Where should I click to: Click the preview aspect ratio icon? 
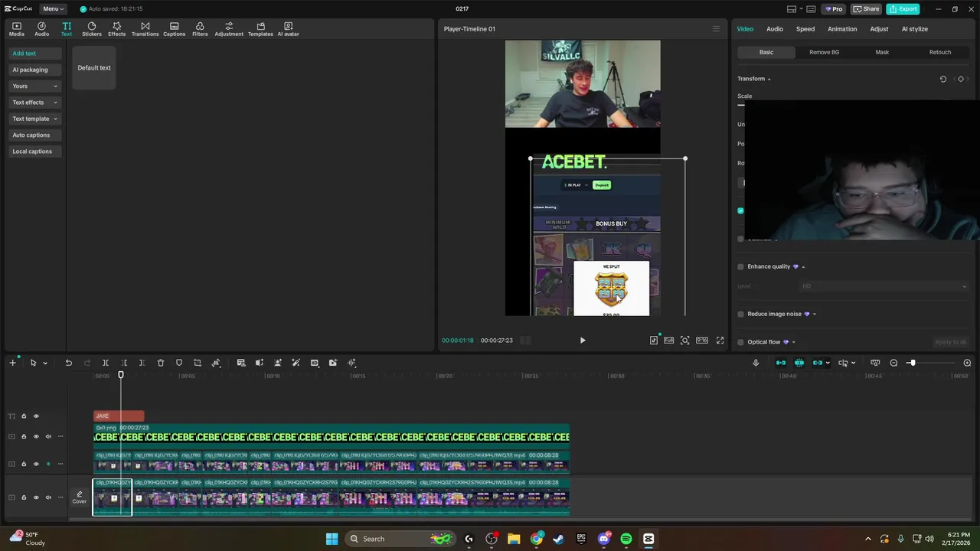point(702,341)
